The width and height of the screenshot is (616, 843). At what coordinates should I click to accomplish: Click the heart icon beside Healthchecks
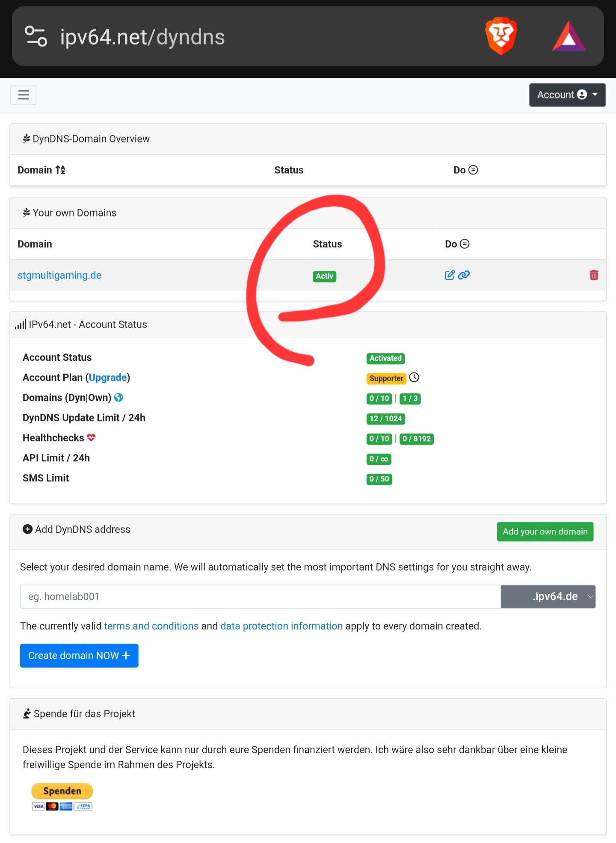pos(91,437)
